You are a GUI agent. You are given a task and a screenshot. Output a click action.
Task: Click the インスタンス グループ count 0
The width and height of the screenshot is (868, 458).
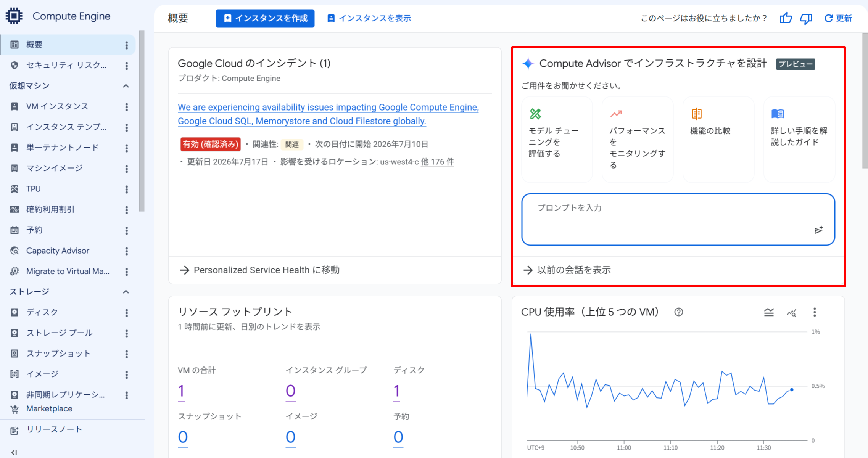pos(290,391)
